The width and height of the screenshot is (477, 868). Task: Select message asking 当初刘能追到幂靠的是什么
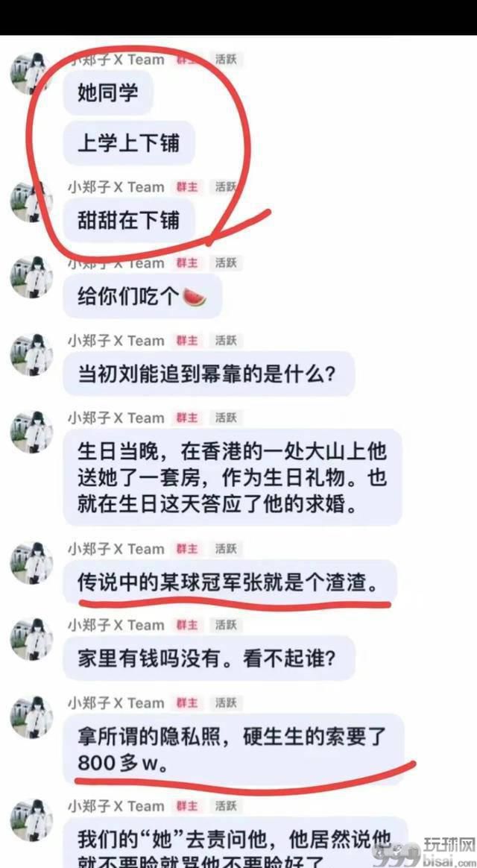coord(209,374)
